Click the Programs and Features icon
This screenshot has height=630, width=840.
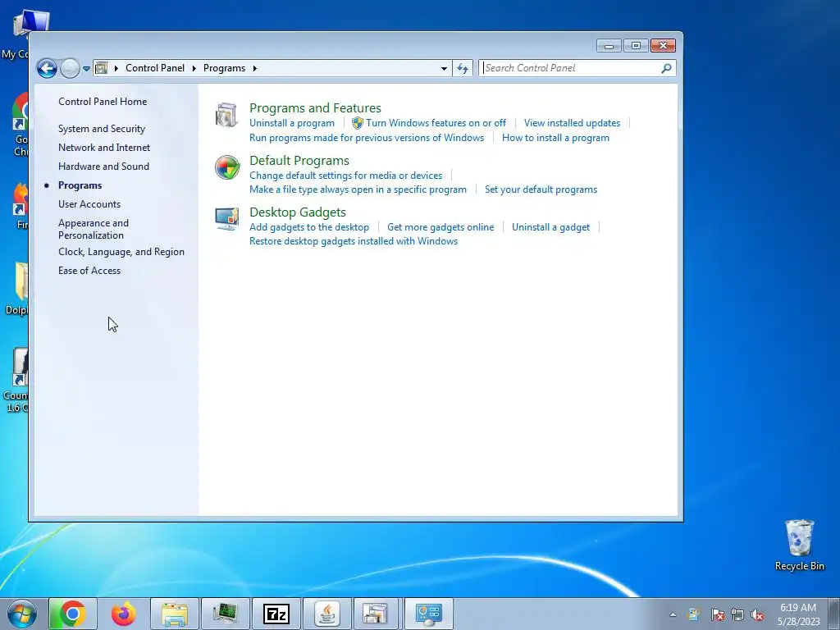tap(226, 115)
